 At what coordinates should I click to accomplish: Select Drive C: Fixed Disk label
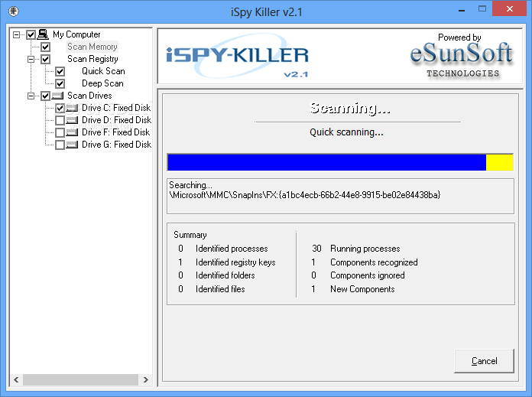[x=116, y=108]
